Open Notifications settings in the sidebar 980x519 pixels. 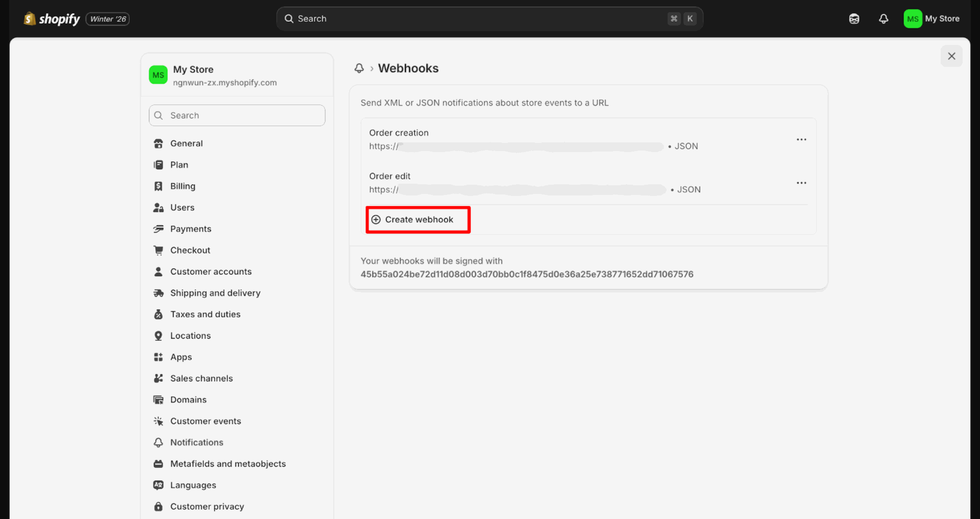[197, 442]
